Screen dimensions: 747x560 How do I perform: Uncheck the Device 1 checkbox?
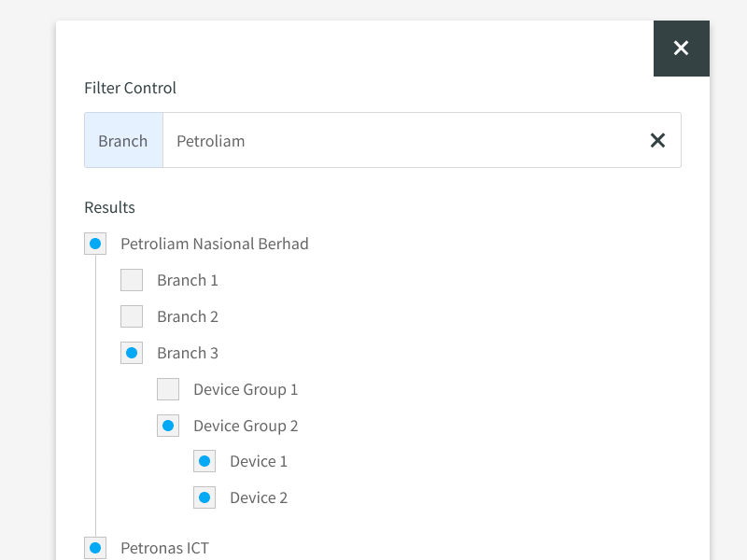204,460
